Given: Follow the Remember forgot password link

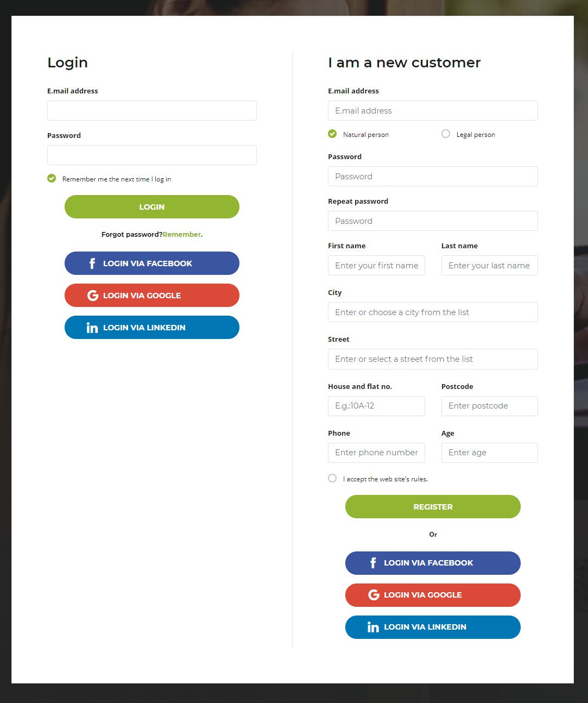Looking at the screenshot, I should 181,235.
